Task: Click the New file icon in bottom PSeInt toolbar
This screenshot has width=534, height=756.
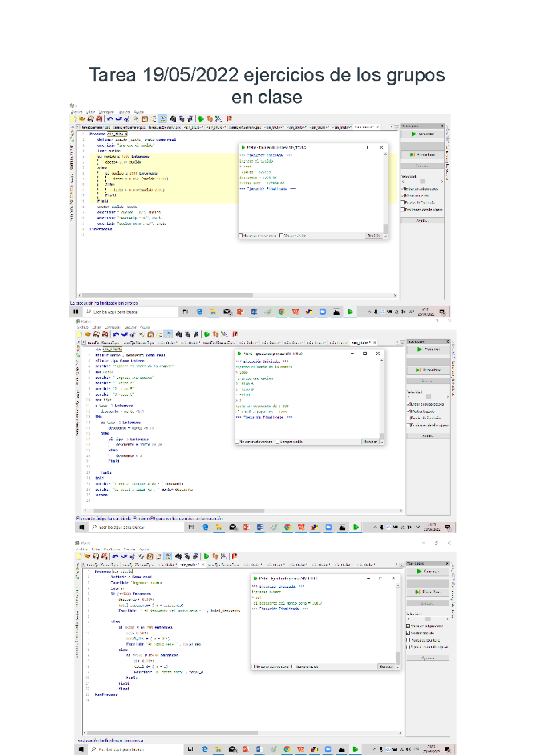Action: click(79, 556)
